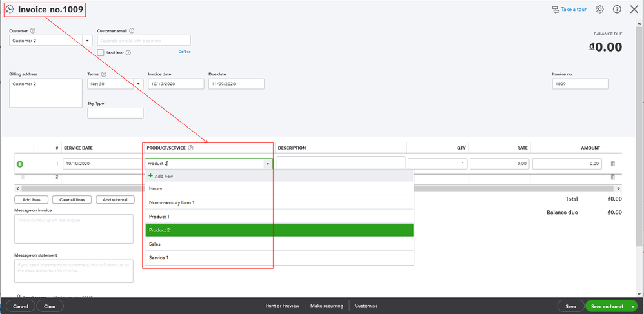Close the invoice with the X icon
Image resolution: width=644 pixels, height=314 pixels.
tap(634, 9)
